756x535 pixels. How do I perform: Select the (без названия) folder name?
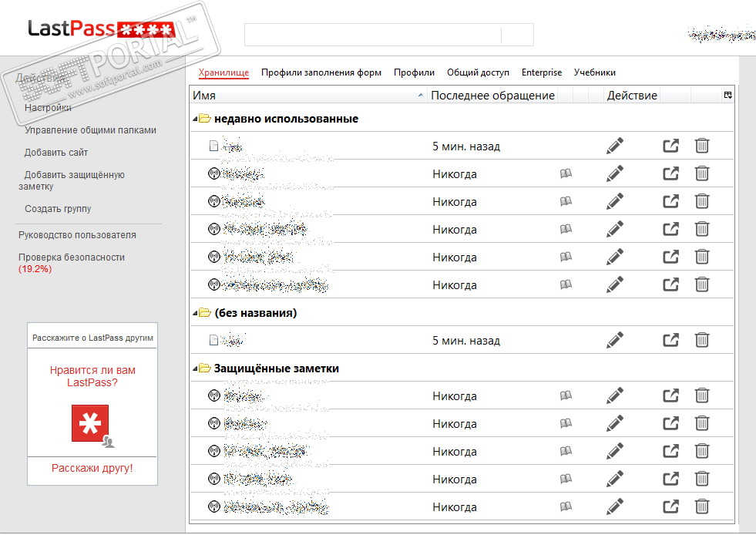click(256, 313)
